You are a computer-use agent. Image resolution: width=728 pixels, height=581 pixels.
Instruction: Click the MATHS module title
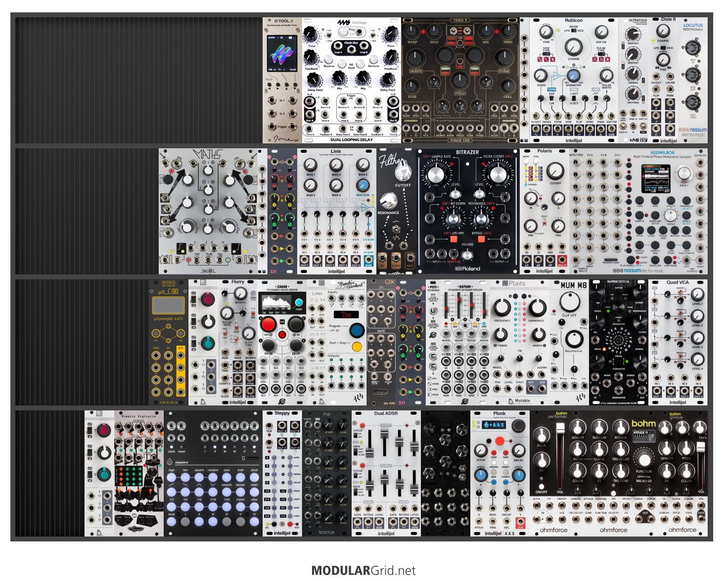(x=208, y=154)
